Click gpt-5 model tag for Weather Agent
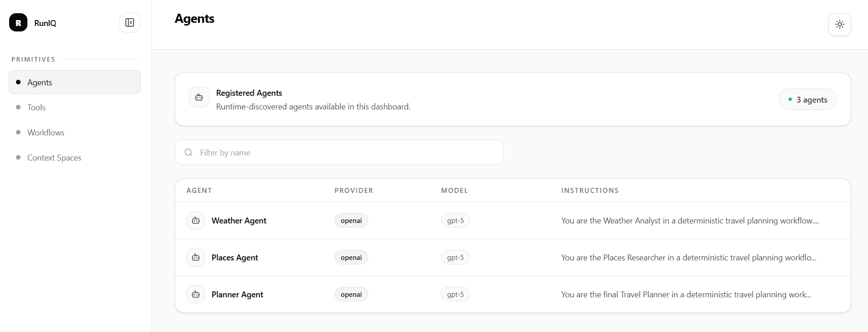The image size is (868, 332). coord(455,220)
